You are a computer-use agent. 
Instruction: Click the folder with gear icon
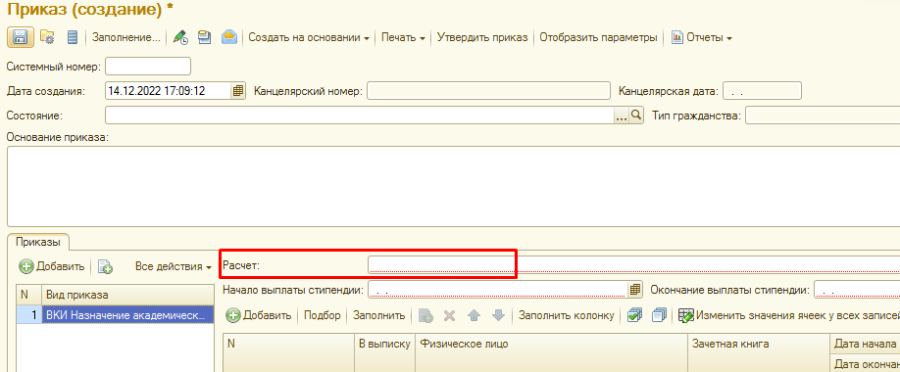[47, 38]
